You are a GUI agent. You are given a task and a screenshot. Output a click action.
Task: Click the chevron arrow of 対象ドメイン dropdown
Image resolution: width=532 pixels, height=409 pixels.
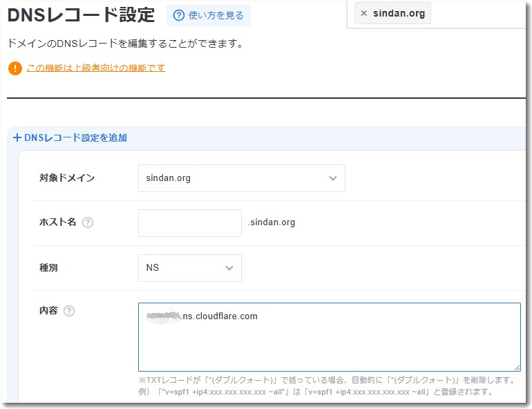[x=333, y=178]
